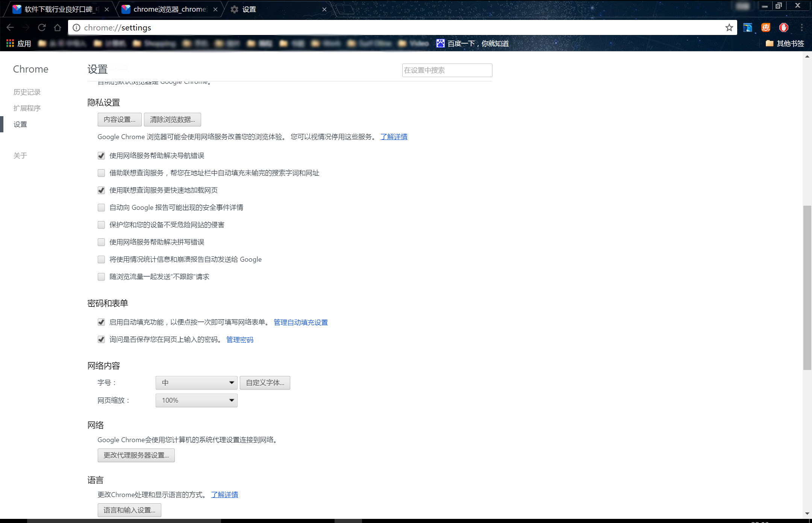Reload the current page
The image size is (812, 523).
(x=42, y=27)
